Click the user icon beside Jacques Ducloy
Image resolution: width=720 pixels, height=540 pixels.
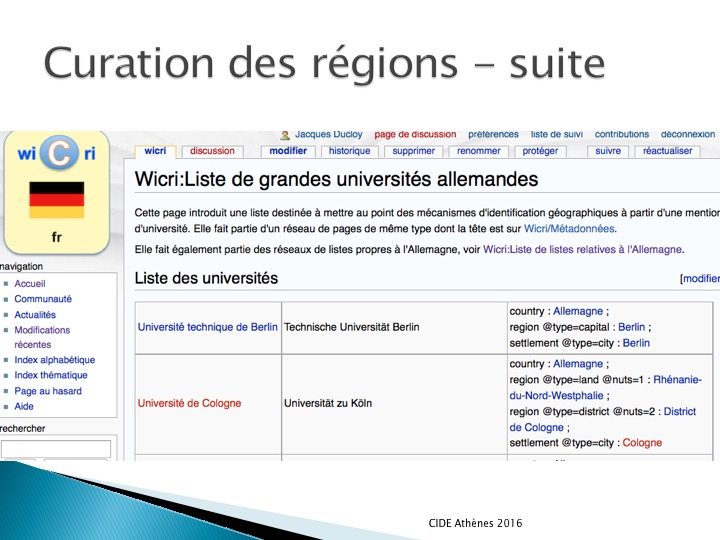tap(285, 135)
